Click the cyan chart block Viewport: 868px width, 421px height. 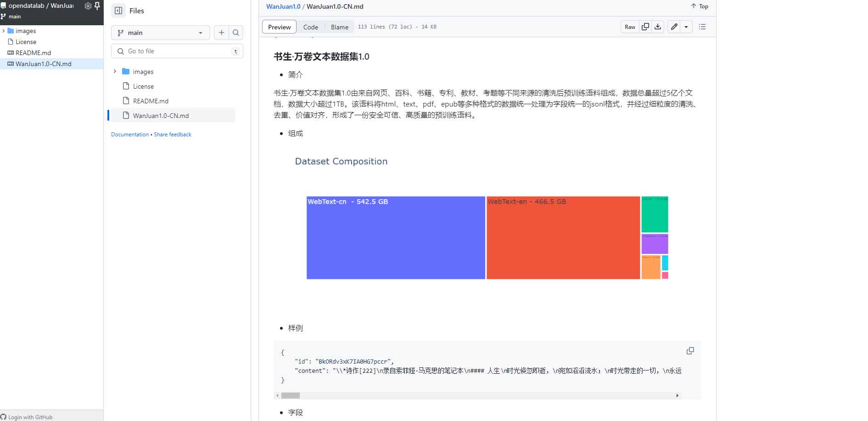(x=665, y=263)
